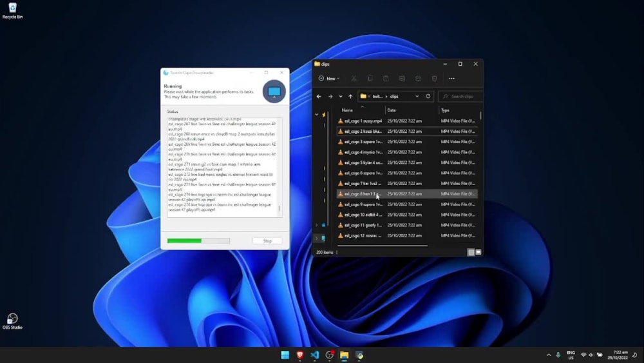Open Brave browser from the taskbar
Viewport: 644px width, 363px height.
pos(300,355)
